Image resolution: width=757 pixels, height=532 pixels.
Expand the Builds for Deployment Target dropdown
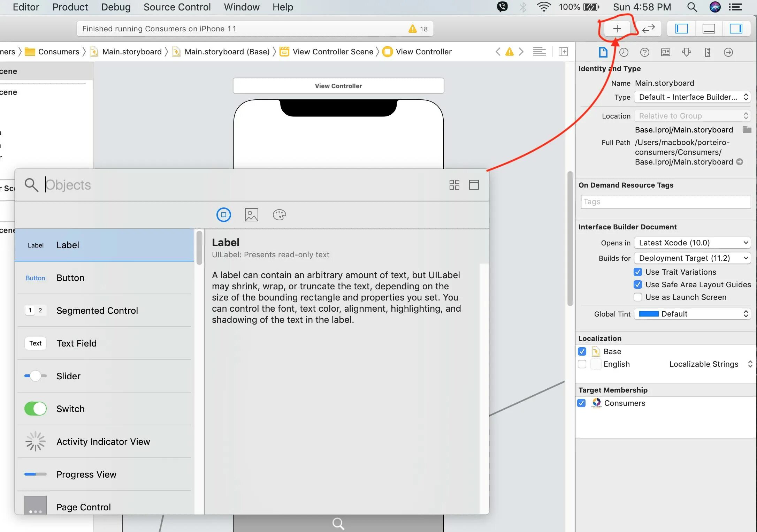click(x=692, y=258)
